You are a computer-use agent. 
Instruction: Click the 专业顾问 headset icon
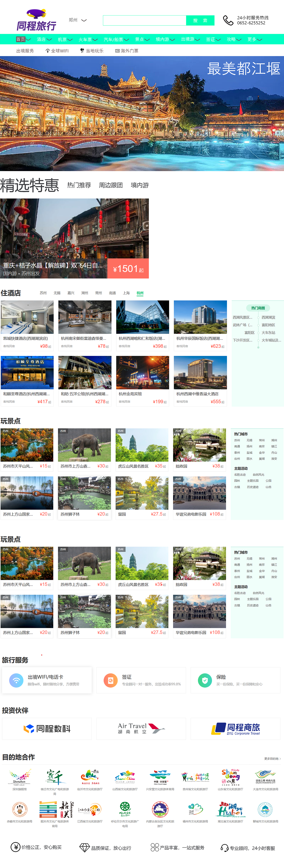[x=224, y=848]
